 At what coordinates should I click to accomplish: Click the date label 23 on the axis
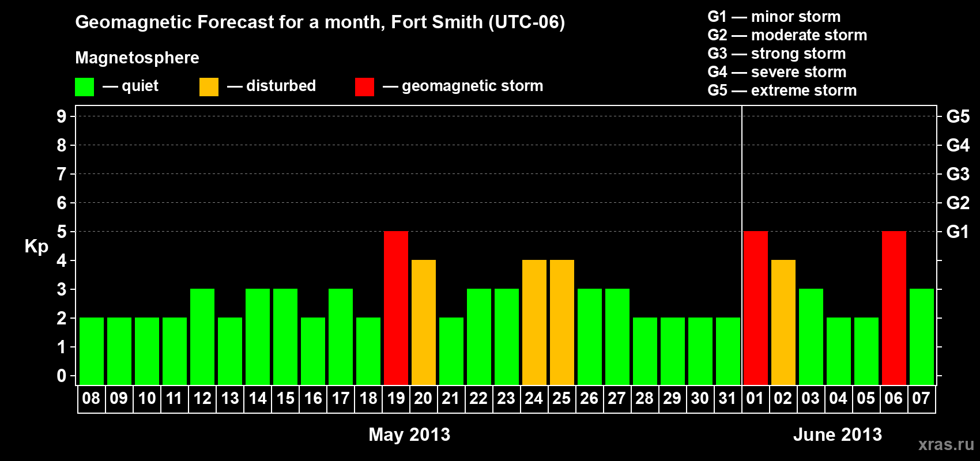coord(506,399)
